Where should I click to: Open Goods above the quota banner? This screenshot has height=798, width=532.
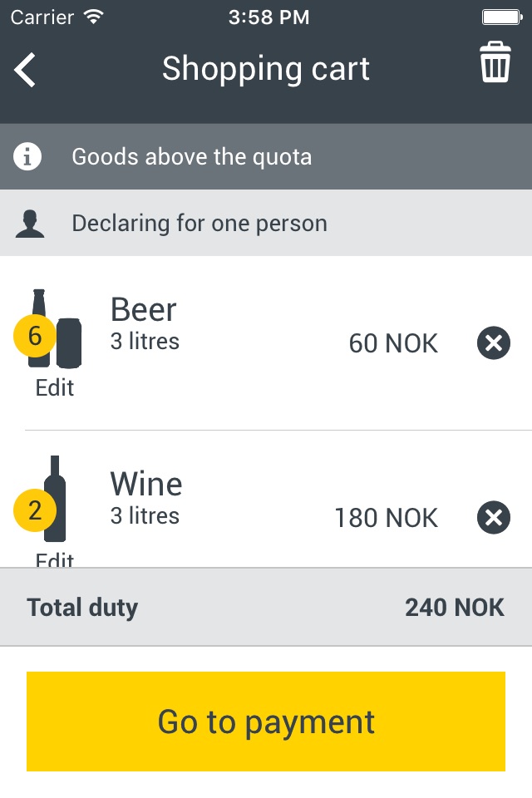(x=266, y=156)
